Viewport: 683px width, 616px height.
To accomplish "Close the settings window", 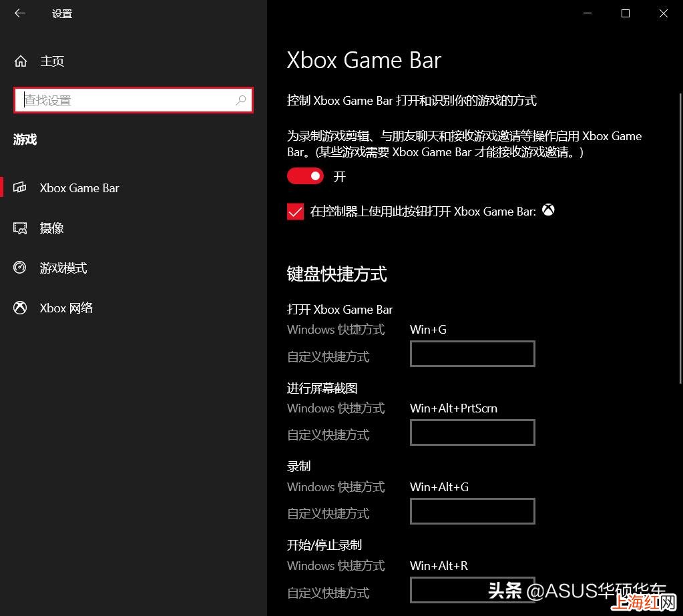I will (x=663, y=13).
